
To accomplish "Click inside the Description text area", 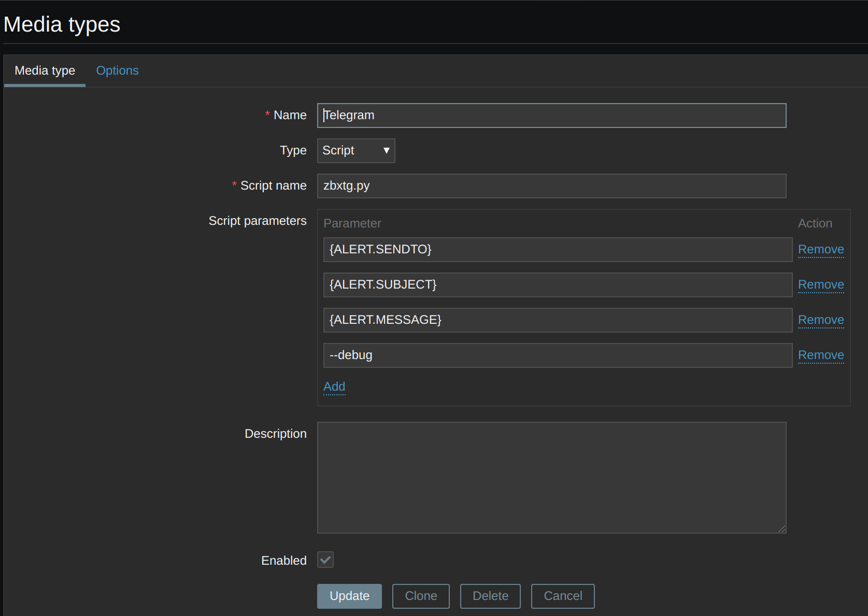I will (551, 478).
